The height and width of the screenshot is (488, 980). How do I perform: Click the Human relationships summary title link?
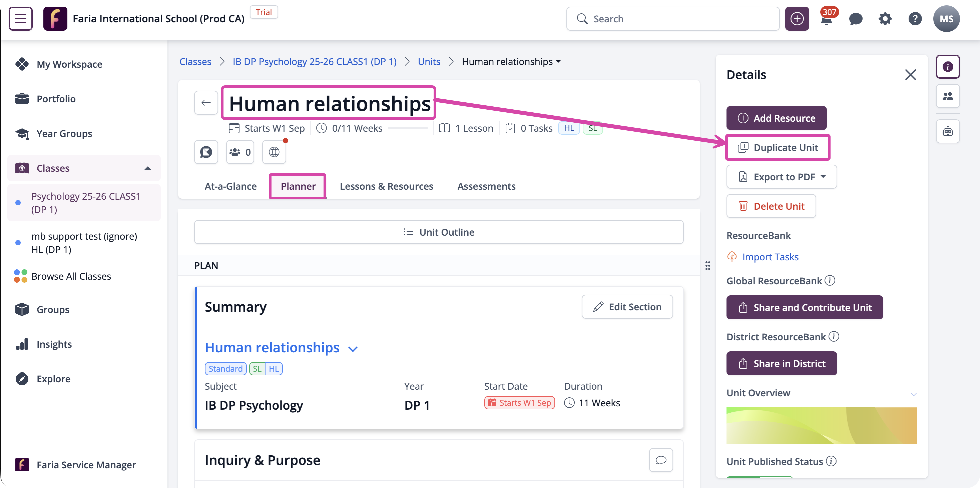272,347
